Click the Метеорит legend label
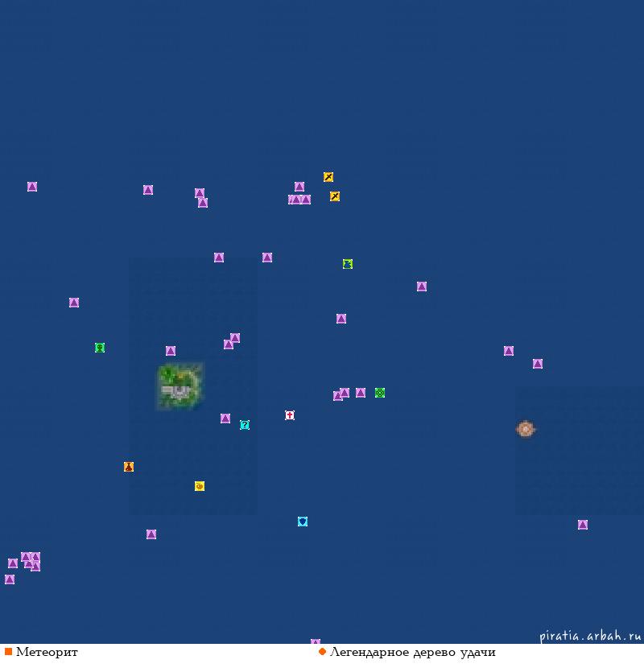 (x=47, y=652)
